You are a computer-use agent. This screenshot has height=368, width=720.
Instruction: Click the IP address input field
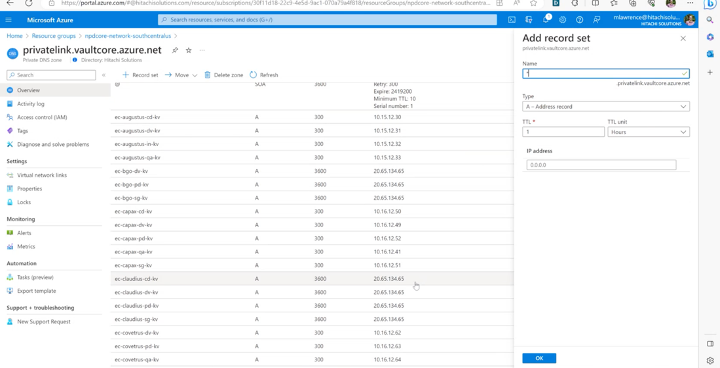coord(601,164)
